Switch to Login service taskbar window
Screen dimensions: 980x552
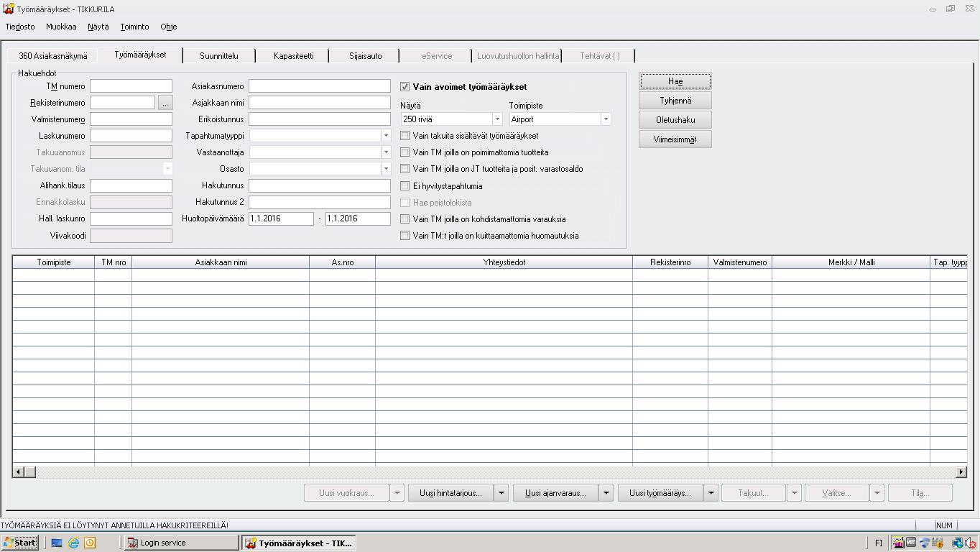pyautogui.click(x=181, y=543)
